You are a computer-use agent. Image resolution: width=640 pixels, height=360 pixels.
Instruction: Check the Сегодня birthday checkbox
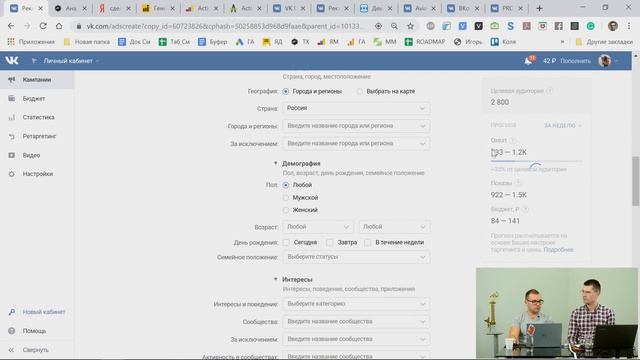click(286, 242)
